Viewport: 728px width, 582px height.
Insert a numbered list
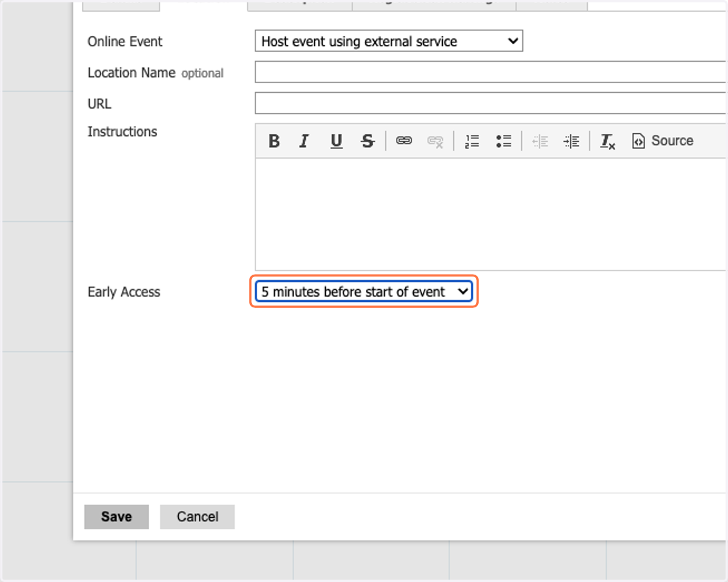pos(472,141)
